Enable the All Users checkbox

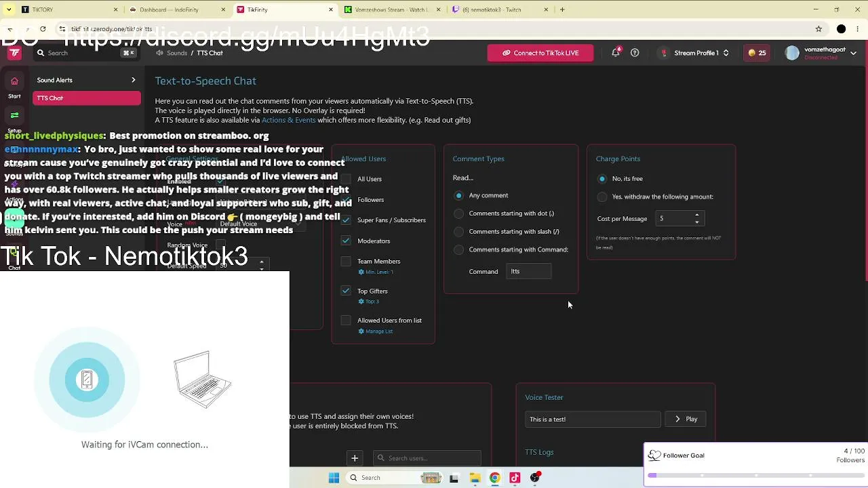[346, 179]
